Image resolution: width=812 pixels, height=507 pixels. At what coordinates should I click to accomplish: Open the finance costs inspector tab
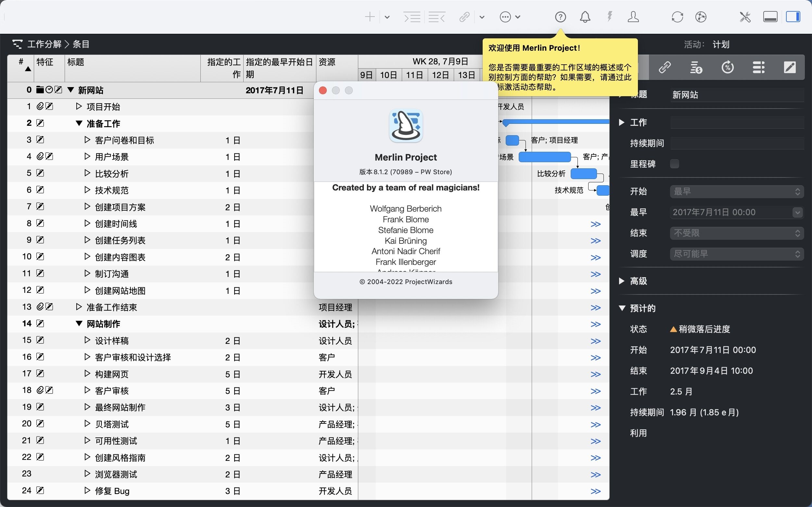point(696,67)
